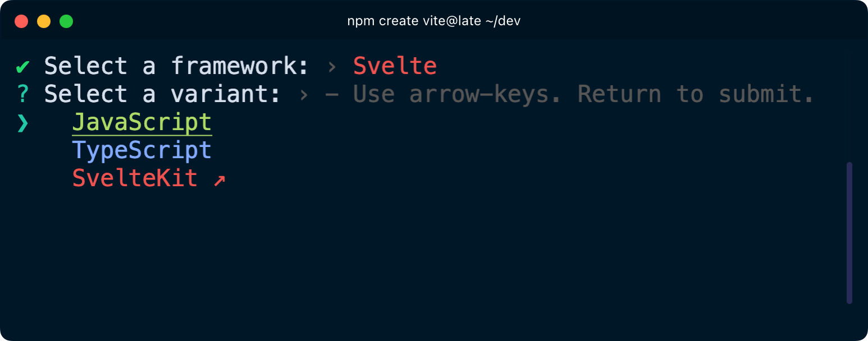Click the red arrow icon after SvelteKit
This screenshot has width=868, height=341.
[220, 179]
